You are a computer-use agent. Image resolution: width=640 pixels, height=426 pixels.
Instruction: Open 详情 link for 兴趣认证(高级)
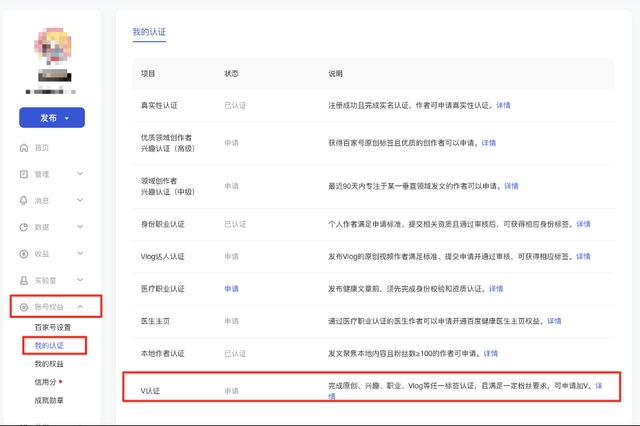point(489,143)
